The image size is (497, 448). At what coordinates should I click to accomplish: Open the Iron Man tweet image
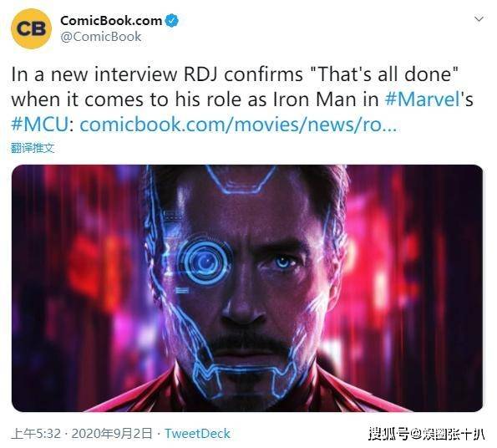coord(247,288)
